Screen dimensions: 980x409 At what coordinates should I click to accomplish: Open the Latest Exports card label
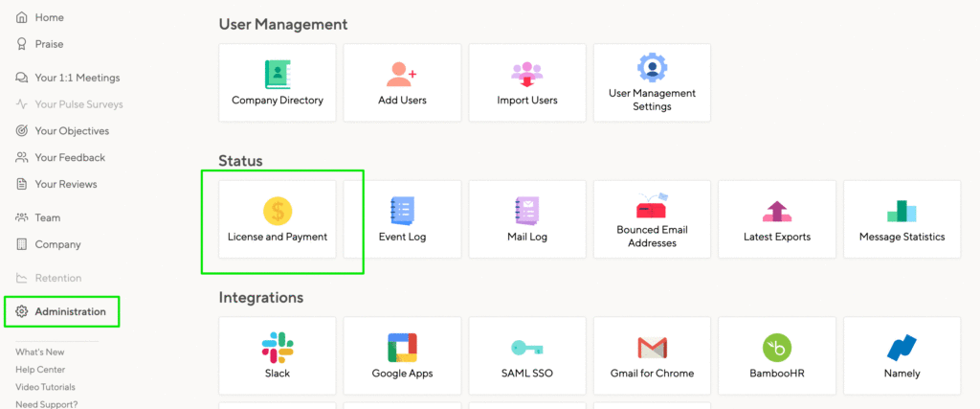[777, 237]
